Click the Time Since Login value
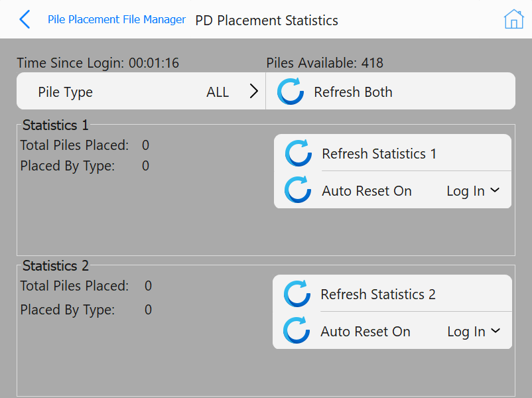This screenshot has height=398, width=532. coord(154,63)
